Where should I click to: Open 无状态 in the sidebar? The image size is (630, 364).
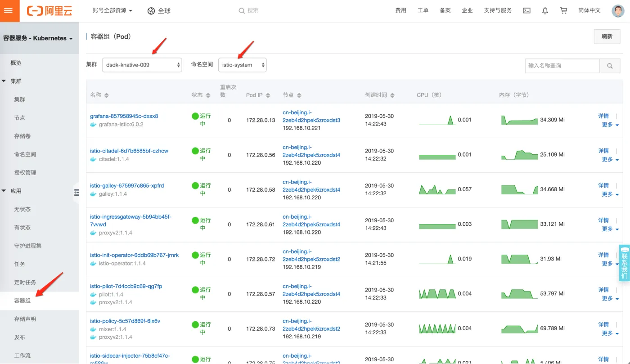(22, 209)
